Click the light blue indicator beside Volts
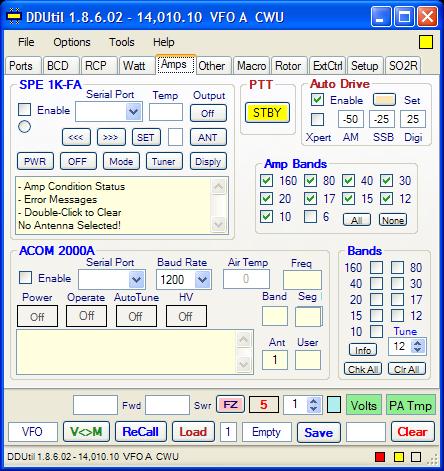 tap(334, 405)
